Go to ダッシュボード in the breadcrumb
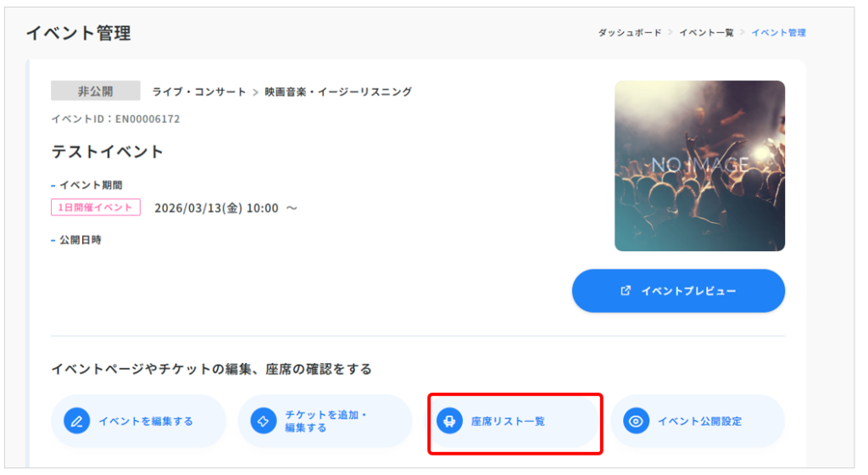Screen dimensions: 868x475 click(x=630, y=33)
